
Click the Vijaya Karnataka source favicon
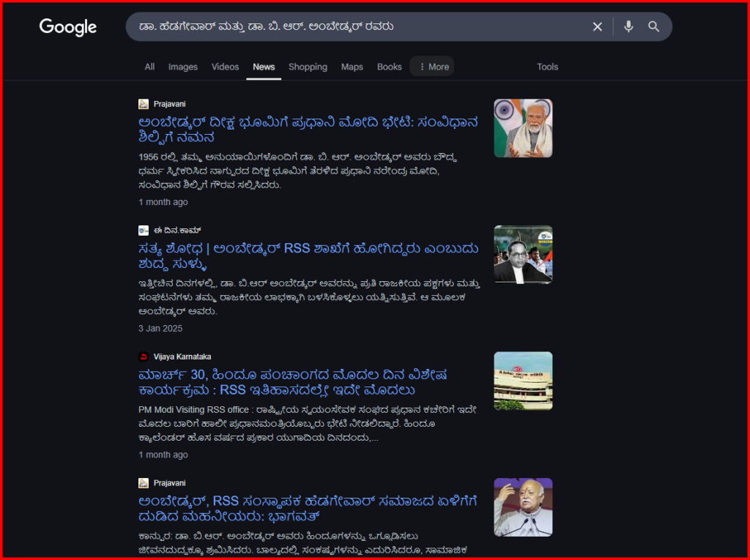pyautogui.click(x=144, y=356)
